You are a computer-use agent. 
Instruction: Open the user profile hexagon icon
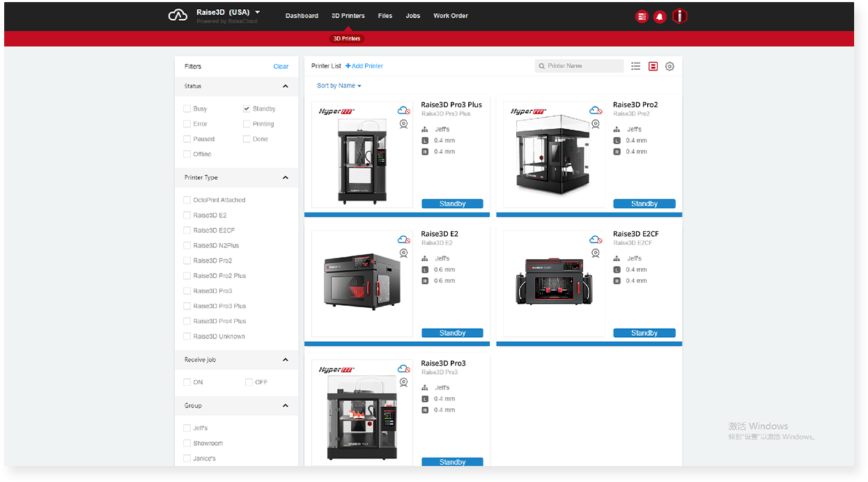(x=680, y=16)
